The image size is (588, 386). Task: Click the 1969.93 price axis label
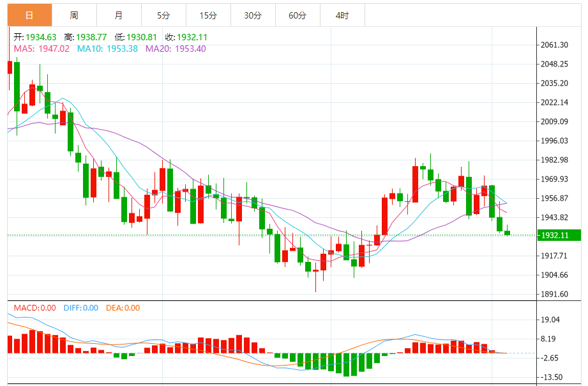point(554,179)
